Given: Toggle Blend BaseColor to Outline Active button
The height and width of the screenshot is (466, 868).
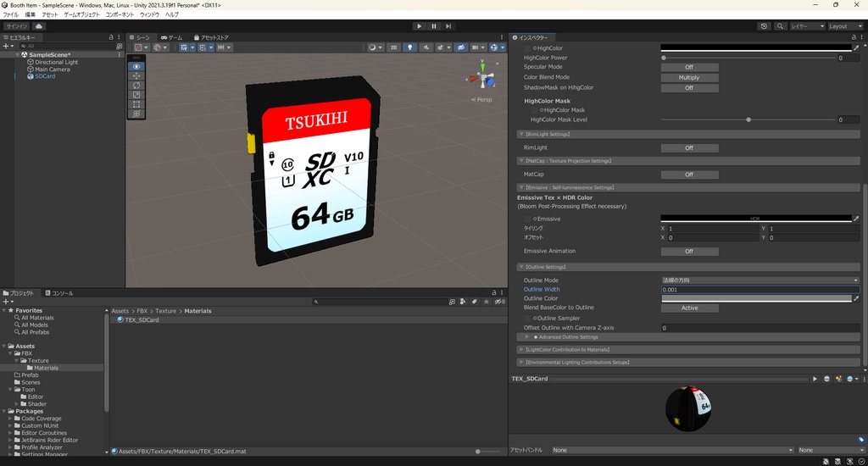Looking at the screenshot, I should click(x=689, y=308).
